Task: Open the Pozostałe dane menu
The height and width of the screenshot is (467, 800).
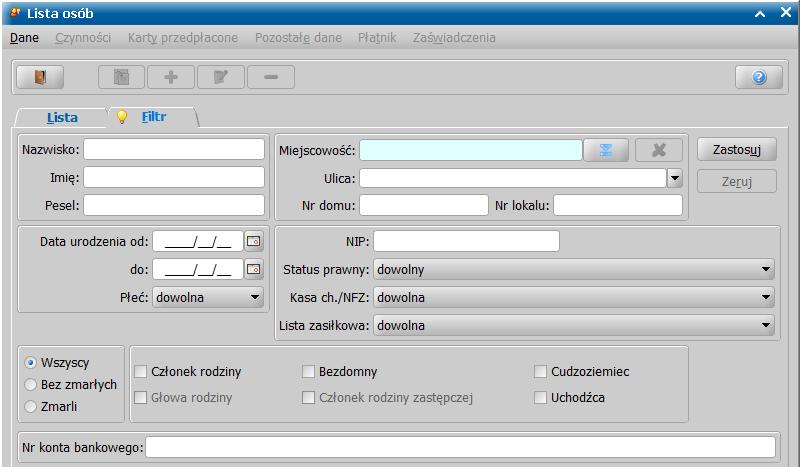Action: (298, 38)
